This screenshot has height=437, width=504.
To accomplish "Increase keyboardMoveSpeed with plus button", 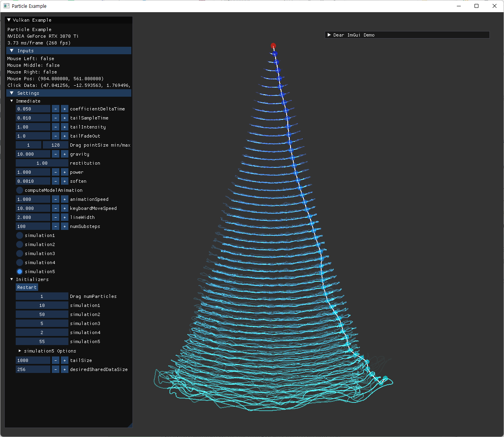I will [x=64, y=208].
